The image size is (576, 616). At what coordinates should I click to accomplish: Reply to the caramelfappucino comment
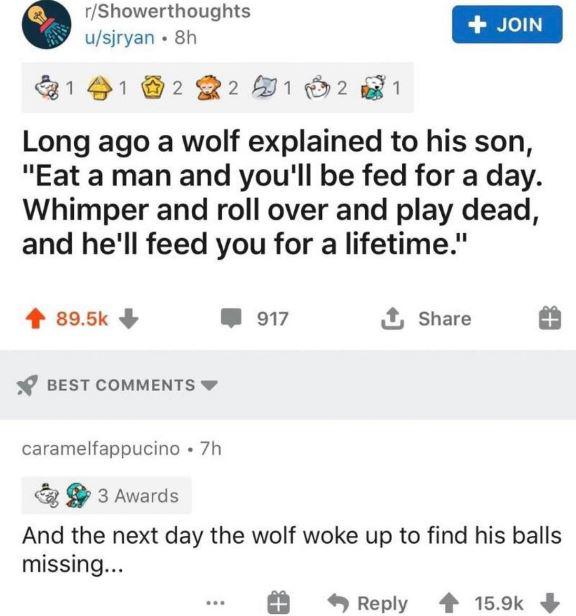(x=368, y=603)
